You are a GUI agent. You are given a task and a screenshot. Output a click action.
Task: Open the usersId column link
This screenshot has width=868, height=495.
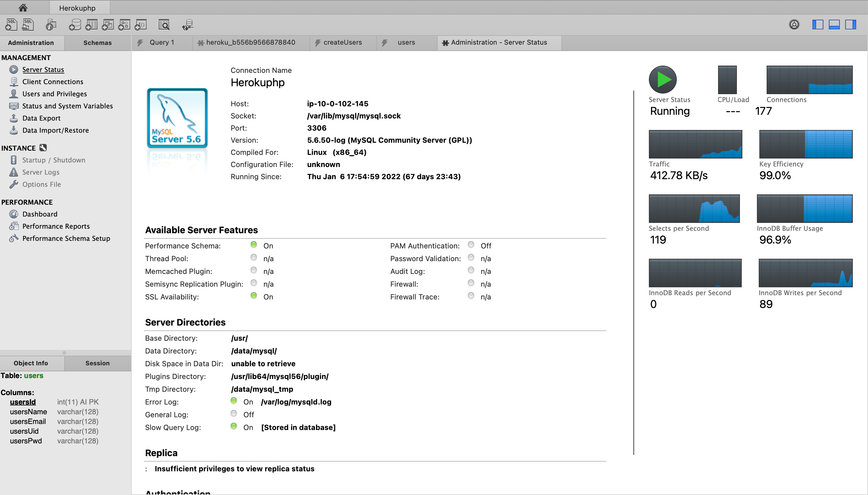pos(22,401)
